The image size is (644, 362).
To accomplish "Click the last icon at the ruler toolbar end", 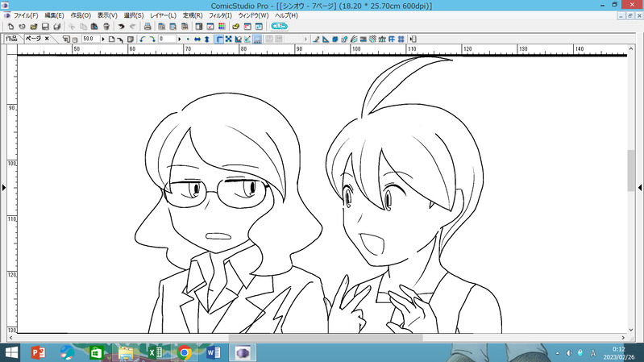I will (x=413, y=39).
